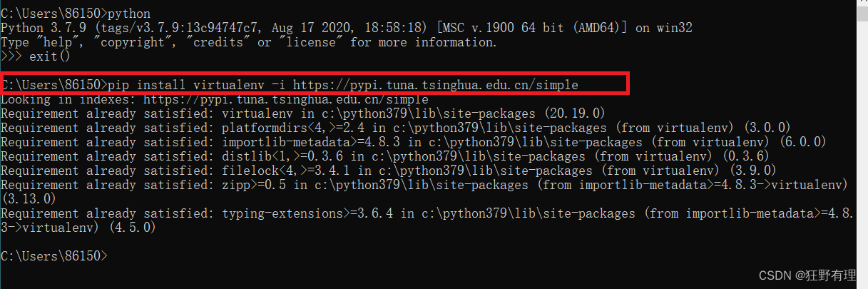
Task: Click the 'filelock<4,>=3.4.1' requirement text
Action: tap(287, 171)
